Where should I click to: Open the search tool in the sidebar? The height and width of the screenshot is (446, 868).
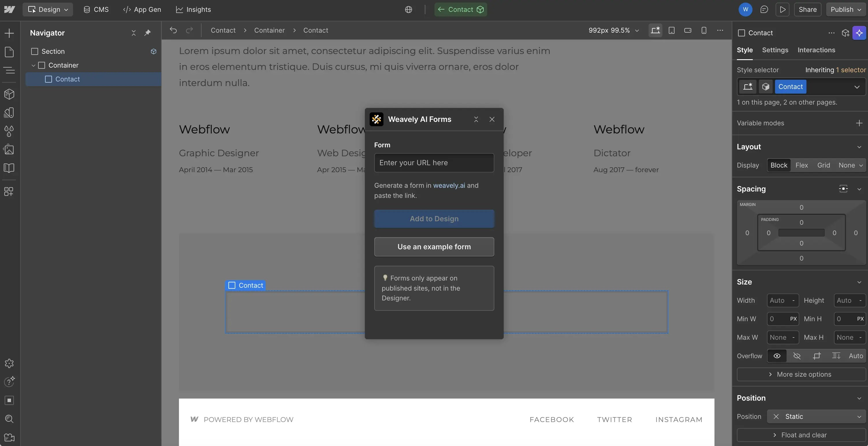[x=9, y=419]
